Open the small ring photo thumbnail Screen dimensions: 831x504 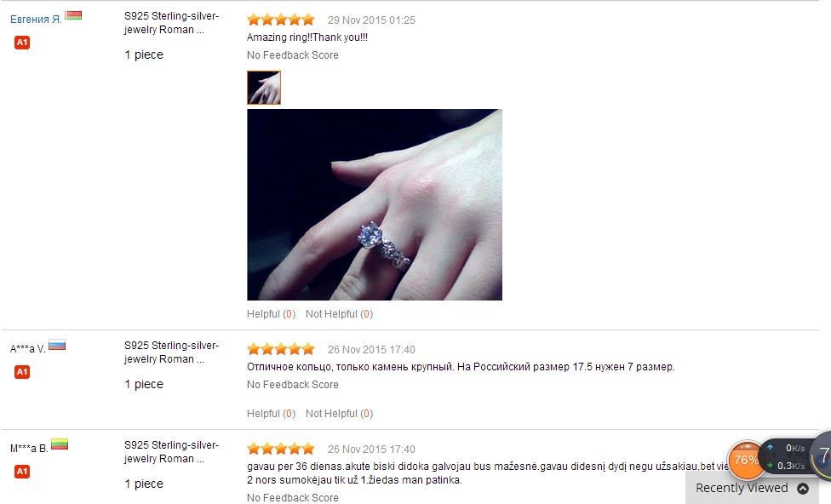[264, 88]
